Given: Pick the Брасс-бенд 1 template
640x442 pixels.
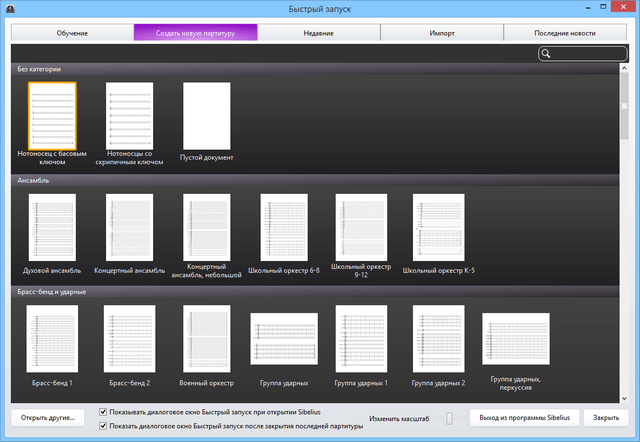Looking at the screenshot, I should [x=52, y=339].
